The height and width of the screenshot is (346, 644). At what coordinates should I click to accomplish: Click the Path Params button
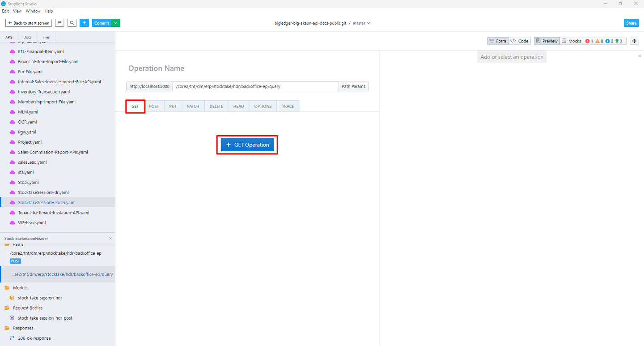[x=353, y=86]
